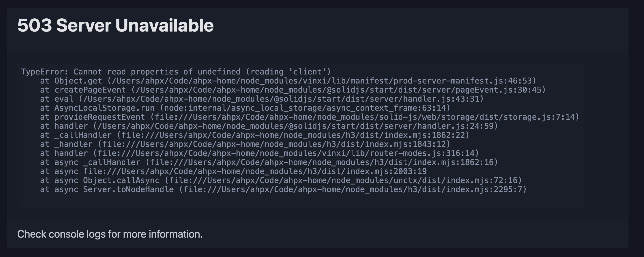Select the Object.callAsync stack frame
The image size is (644, 257).
[121, 180]
